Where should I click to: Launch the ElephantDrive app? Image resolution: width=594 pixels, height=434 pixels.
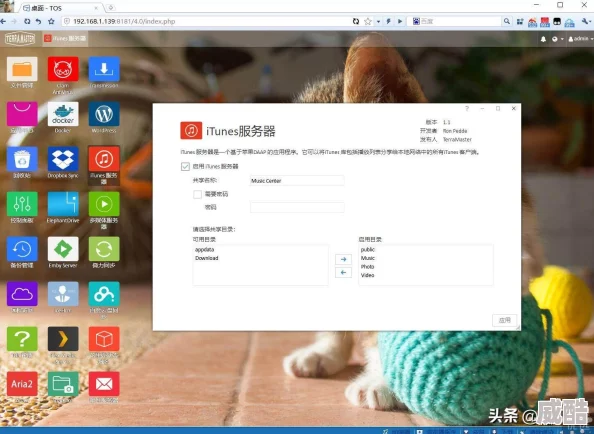click(63, 204)
